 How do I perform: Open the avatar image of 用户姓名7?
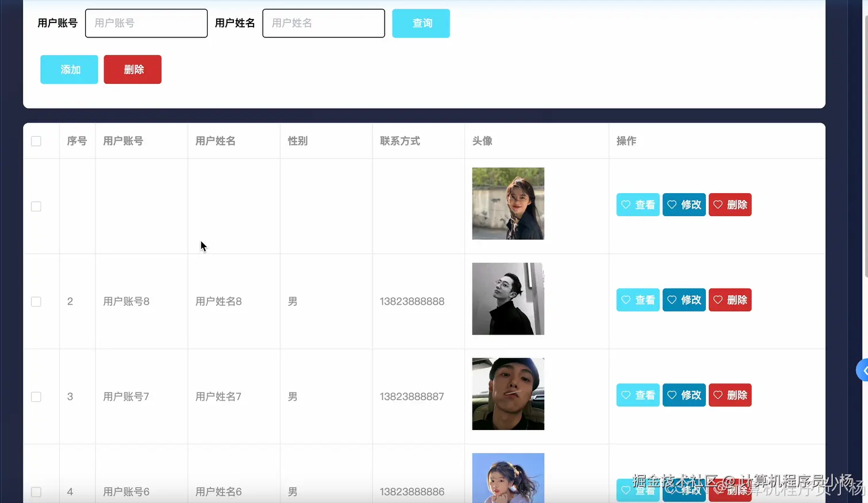508,394
